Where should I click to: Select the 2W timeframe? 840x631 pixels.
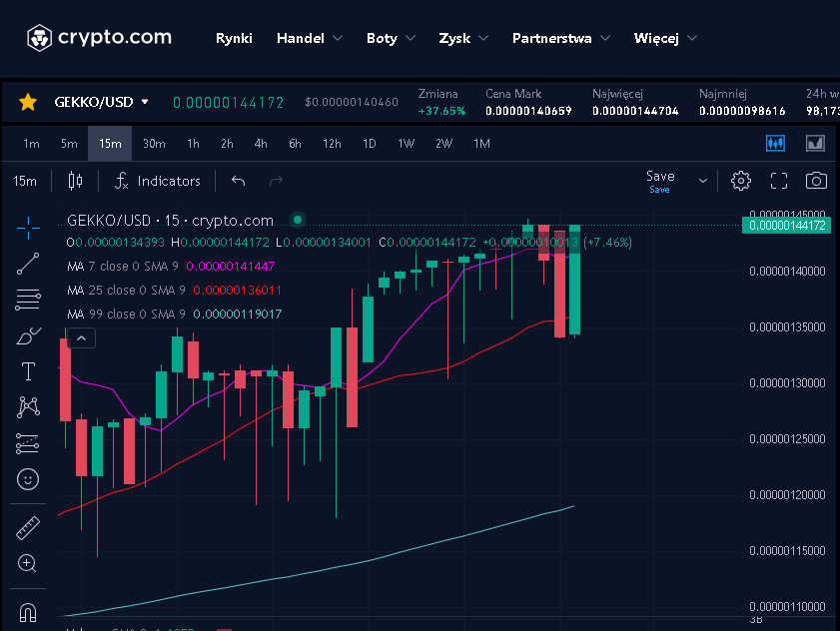(x=443, y=144)
